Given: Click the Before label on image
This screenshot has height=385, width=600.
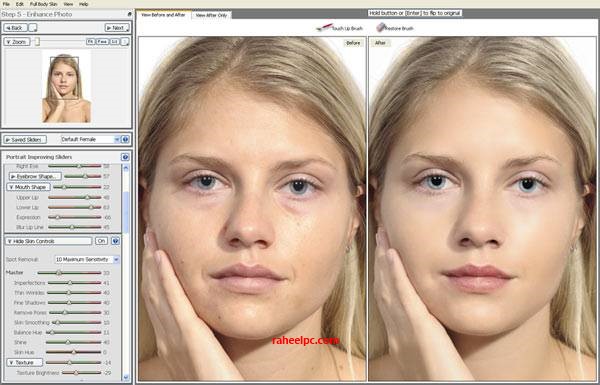Looking at the screenshot, I should [353, 43].
